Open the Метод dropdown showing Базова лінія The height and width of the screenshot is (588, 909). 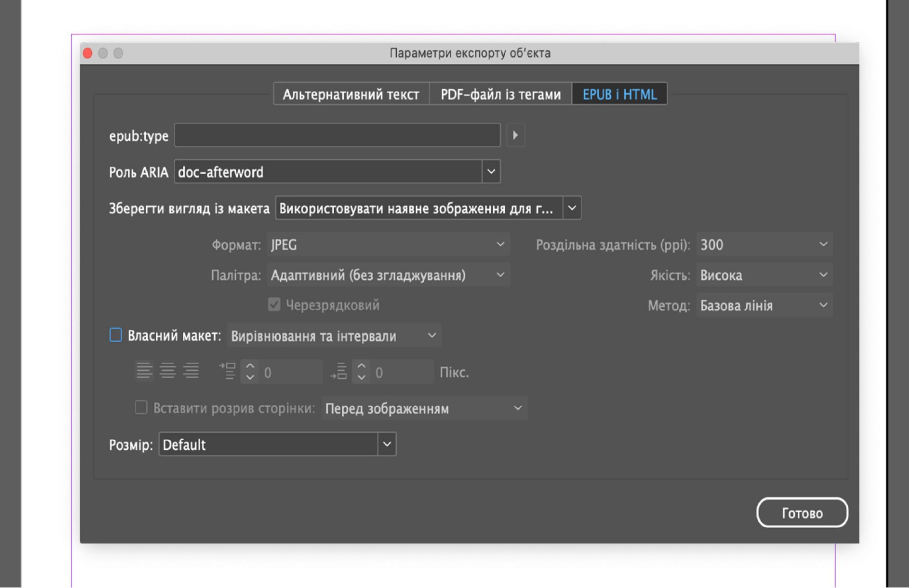click(x=823, y=305)
